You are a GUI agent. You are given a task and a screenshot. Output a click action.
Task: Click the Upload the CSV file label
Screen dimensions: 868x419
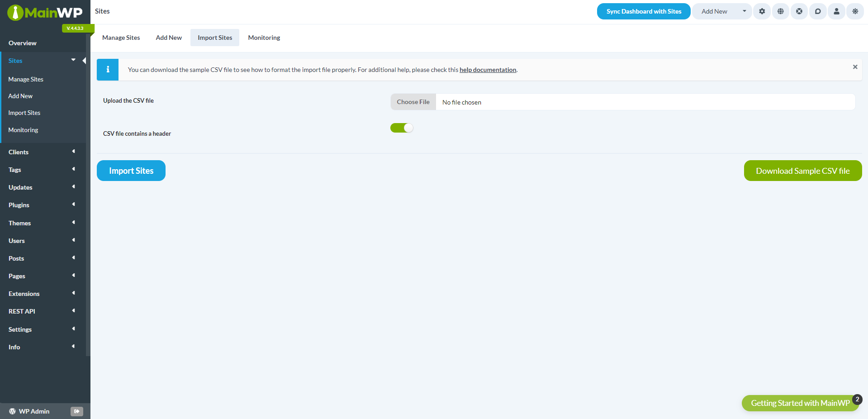tap(128, 100)
